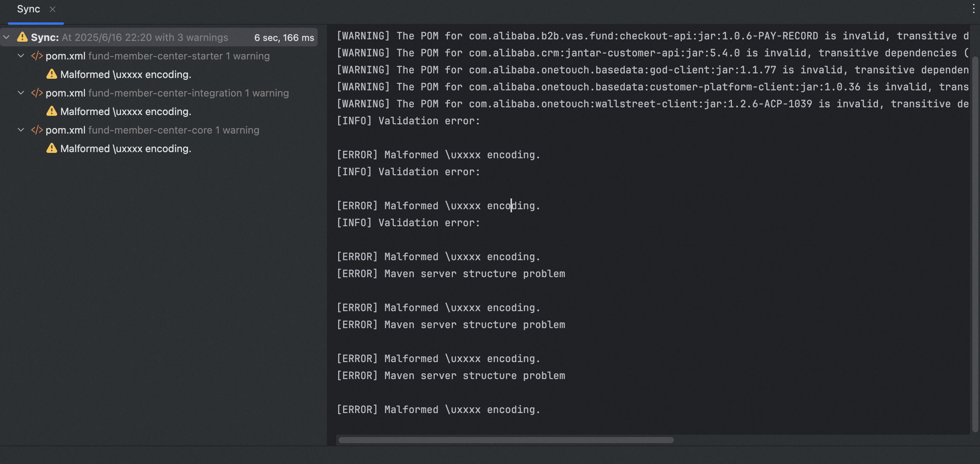The height and width of the screenshot is (464, 980).
Task: Select the warning icon under fund-member-center-core
Action: 51,148
